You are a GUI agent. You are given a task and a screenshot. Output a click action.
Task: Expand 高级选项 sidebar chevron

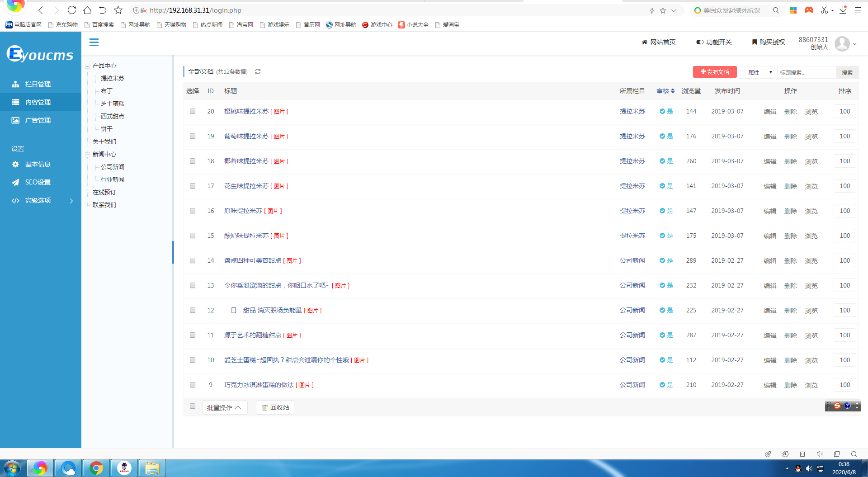[71, 201]
